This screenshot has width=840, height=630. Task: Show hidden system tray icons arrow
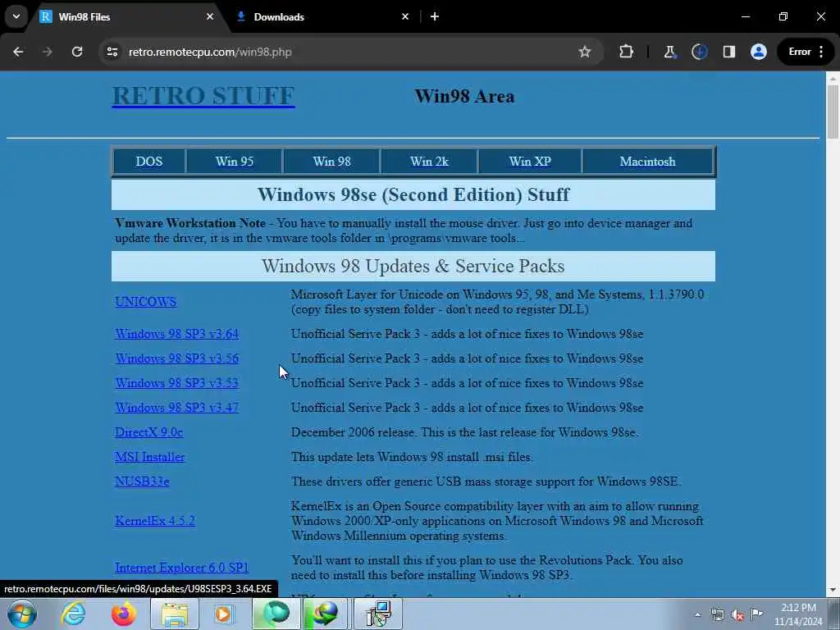tap(697, 614)
